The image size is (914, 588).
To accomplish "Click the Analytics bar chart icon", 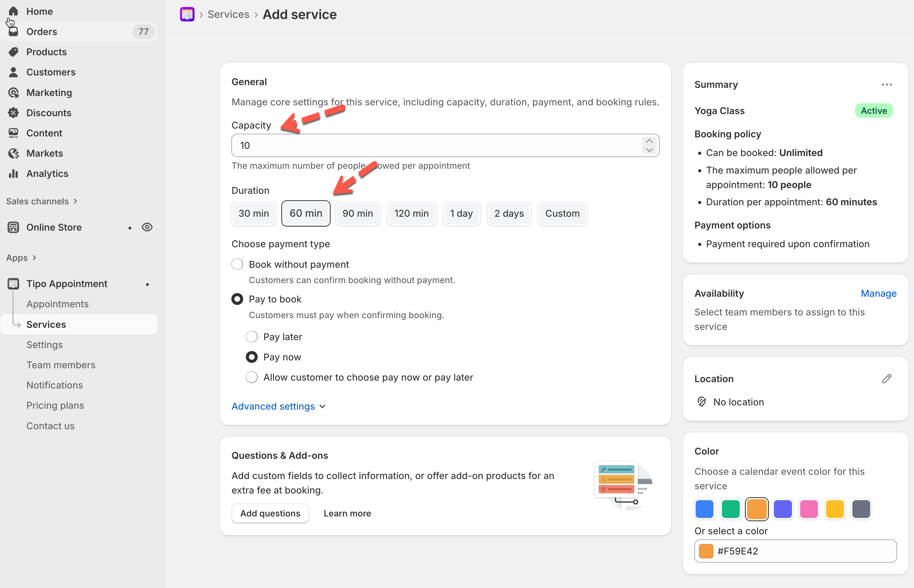I will point(13,173).
